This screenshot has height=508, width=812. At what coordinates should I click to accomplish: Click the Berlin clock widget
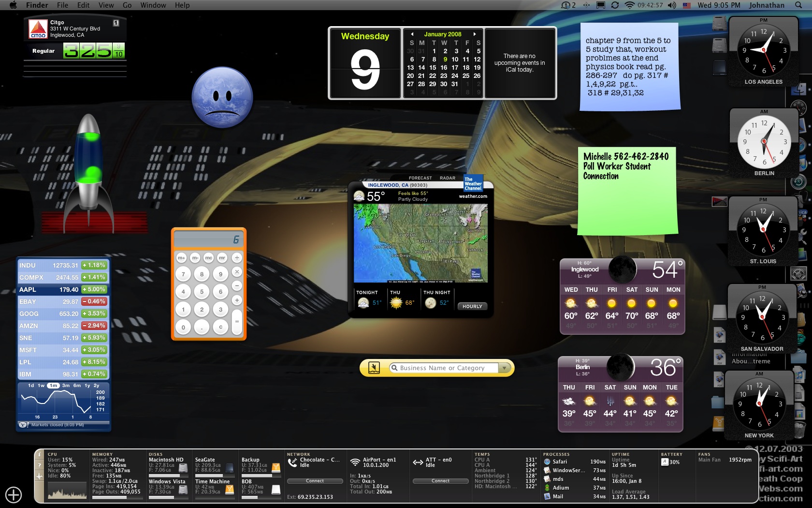pos(764,144)
